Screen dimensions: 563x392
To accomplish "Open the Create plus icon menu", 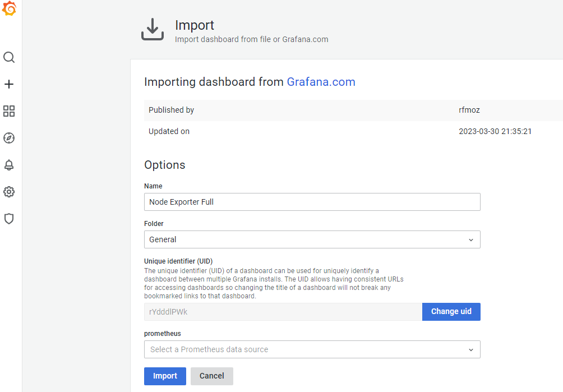I will [9, 84].
